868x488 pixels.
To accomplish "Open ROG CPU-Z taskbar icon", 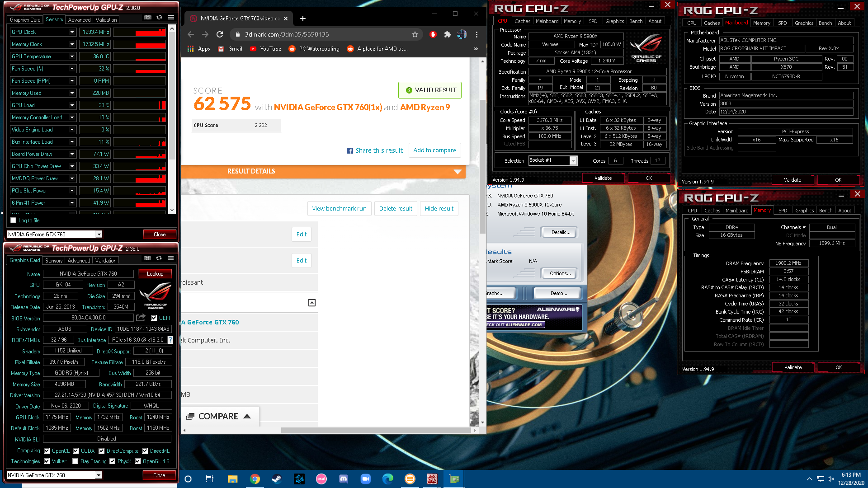I will pos(432,479).
